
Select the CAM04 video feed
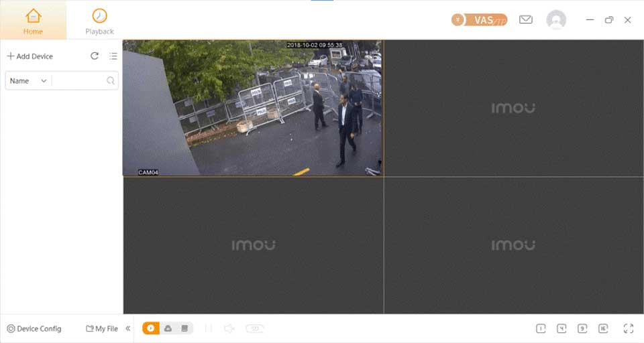click(x=252, y=108)
